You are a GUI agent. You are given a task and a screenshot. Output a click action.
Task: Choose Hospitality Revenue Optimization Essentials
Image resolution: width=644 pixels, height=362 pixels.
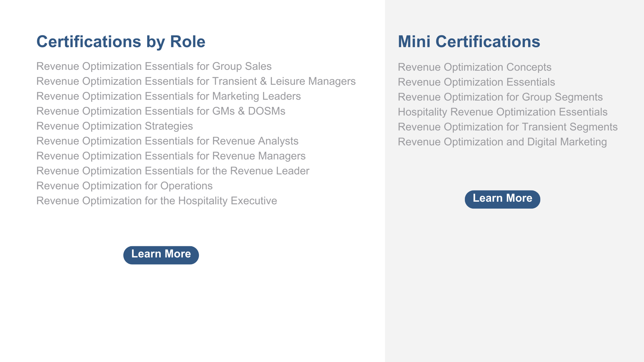coord(503,112)
